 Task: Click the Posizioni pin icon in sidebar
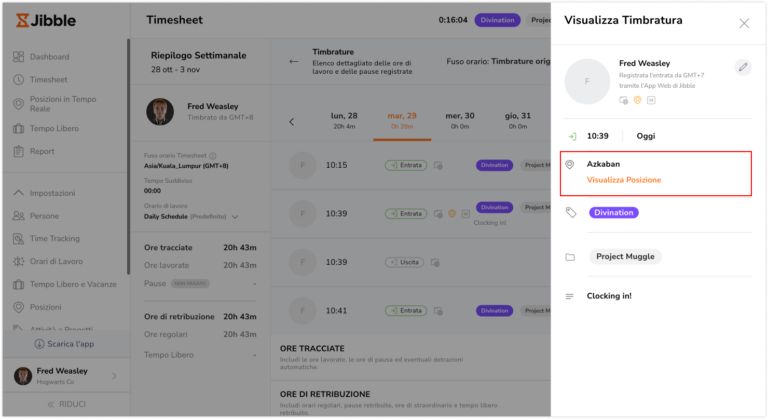click(x=19, y=307)
